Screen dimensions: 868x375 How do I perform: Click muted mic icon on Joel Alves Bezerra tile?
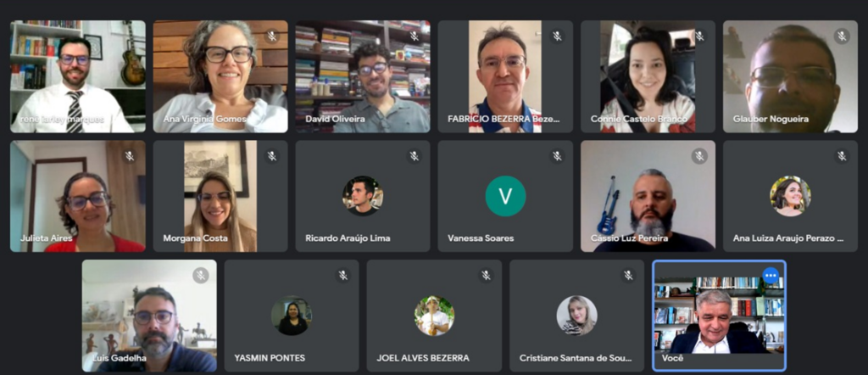pyautogui.click(x=486, y=275)
